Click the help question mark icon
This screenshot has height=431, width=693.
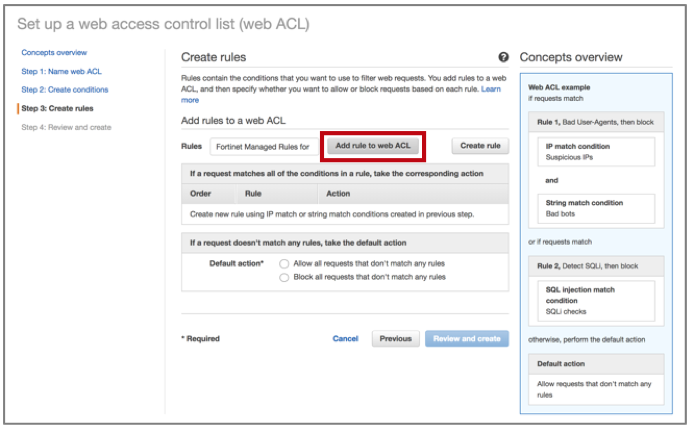coord(503,58)
